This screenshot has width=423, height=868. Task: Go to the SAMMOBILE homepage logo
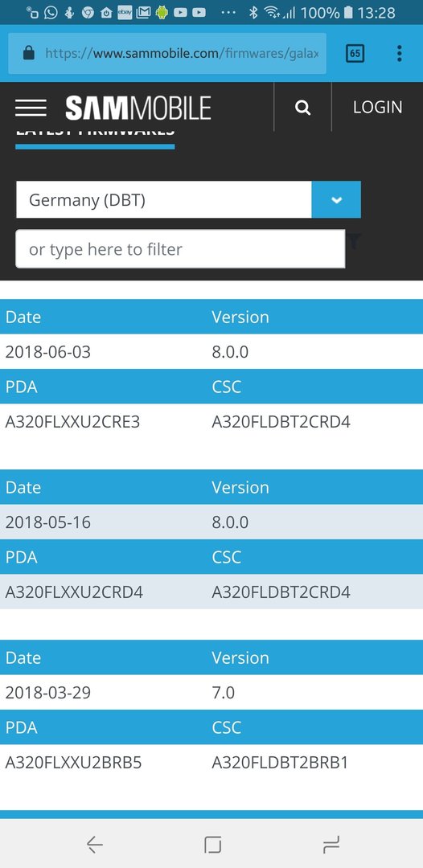(x=138, y=108)
